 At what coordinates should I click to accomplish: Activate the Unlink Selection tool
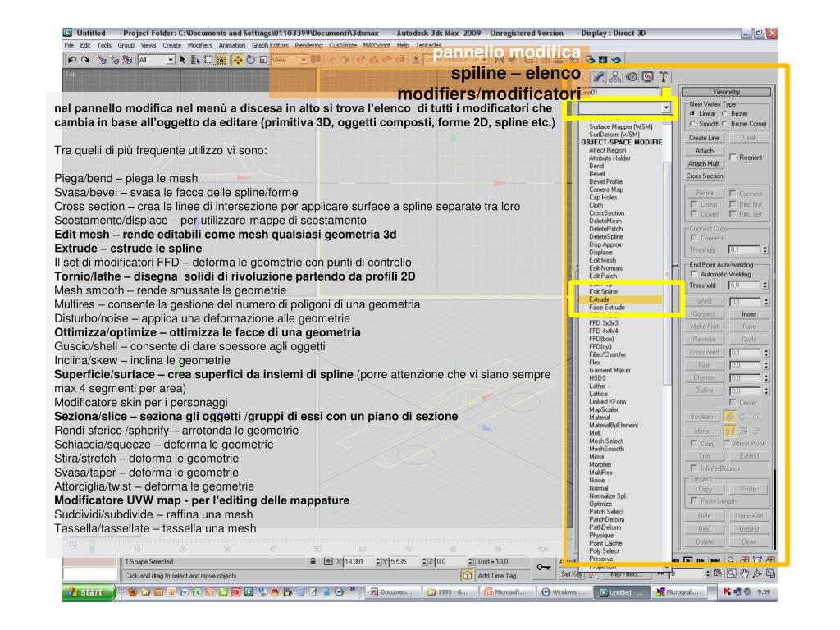click(114, 60)
